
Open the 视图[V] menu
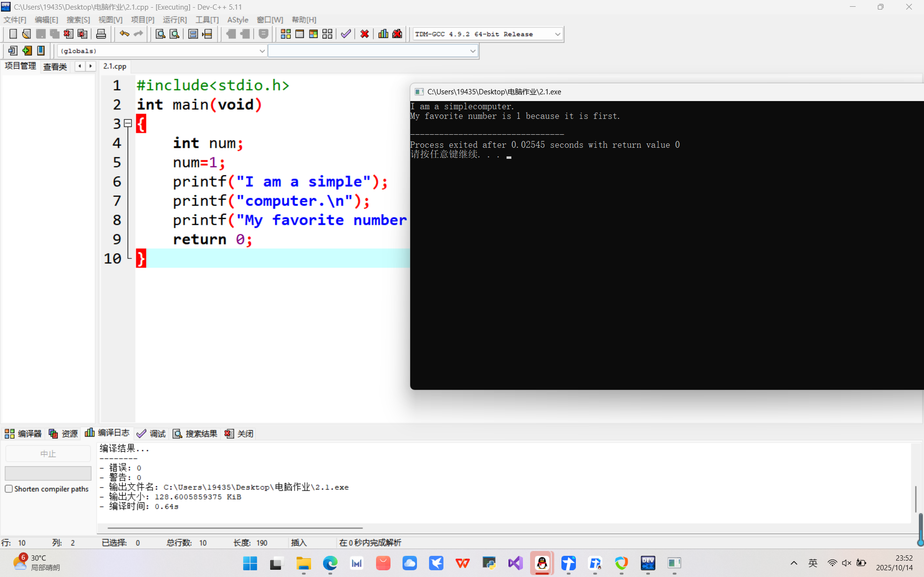click(110, 20)
